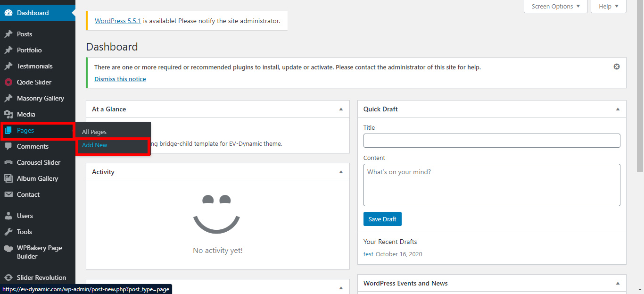Collapse the At a Glance panel
This screenshot has height=294, width=644.
[x=341, y=109]
